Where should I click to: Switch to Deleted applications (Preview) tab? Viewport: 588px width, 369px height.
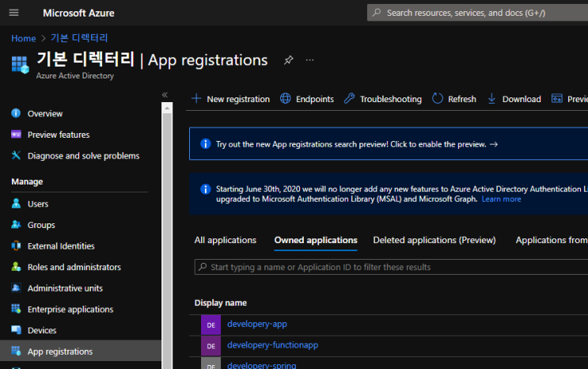pyautogui.click(x=434, y=240)
